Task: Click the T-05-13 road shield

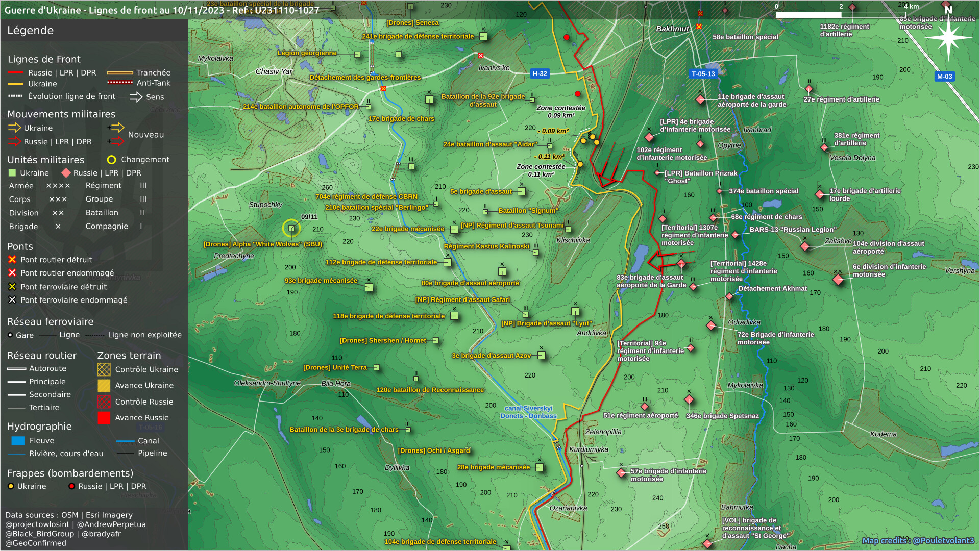Action: (703, 74)
